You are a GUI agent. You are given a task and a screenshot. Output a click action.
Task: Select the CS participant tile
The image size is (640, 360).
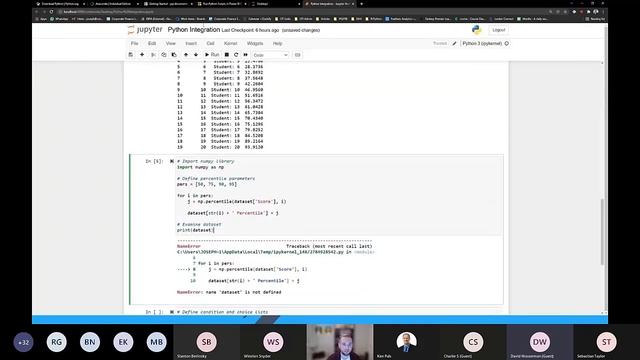[473, 342]
